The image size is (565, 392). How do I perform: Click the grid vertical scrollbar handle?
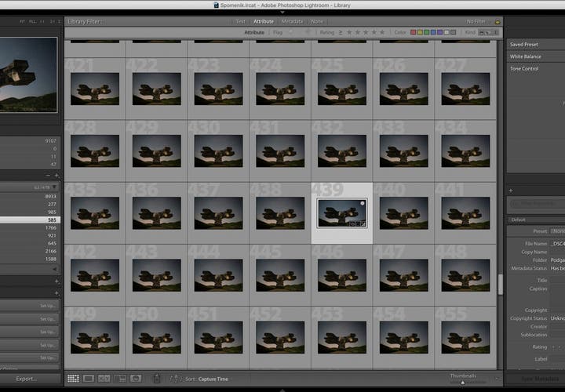tap(500, 285)
